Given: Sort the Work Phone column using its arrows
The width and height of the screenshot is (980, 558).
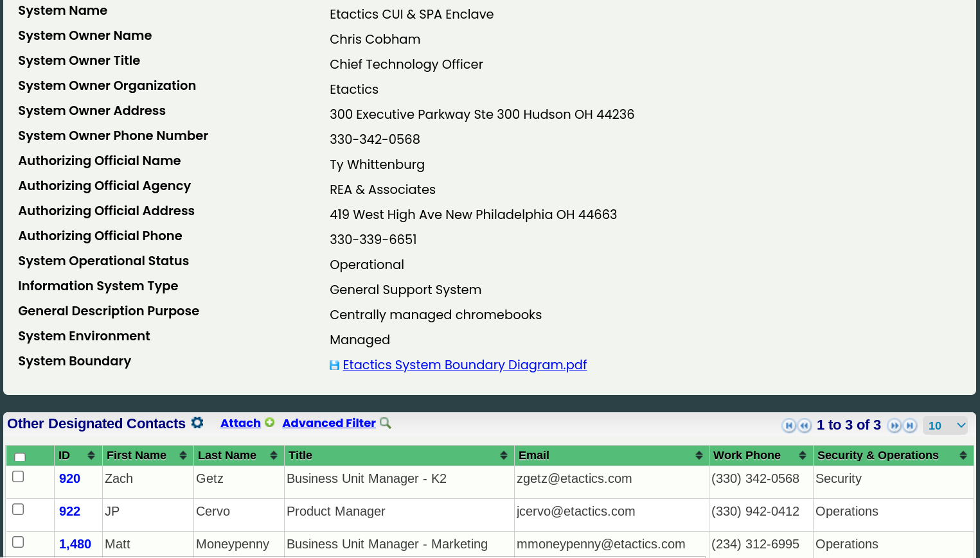Looking at the screenshot, I should pyautogui.click(x=803, y=455).
